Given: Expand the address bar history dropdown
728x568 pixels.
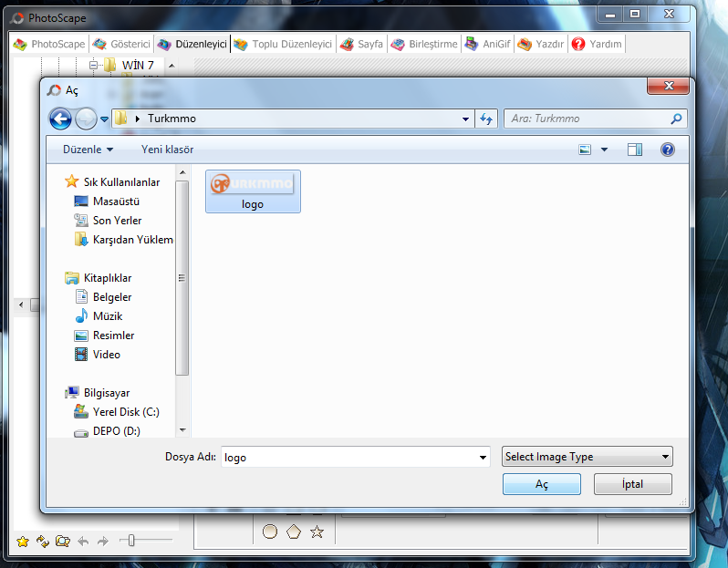Looking at the screenshot, I should point(465,119).
